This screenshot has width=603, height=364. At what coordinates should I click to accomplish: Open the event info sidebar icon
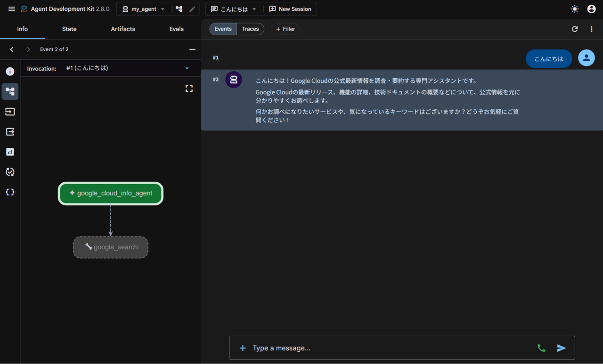click(10, 72)
